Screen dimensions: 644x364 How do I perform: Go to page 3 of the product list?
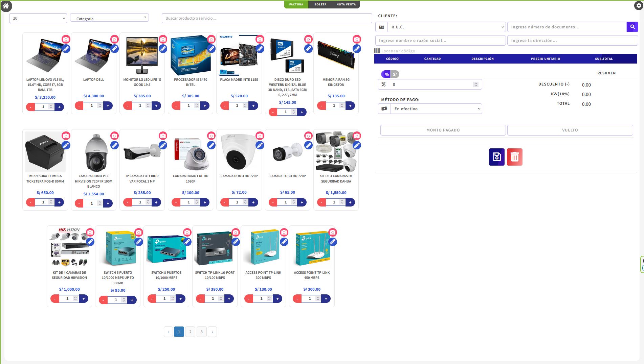pos(201,332)
